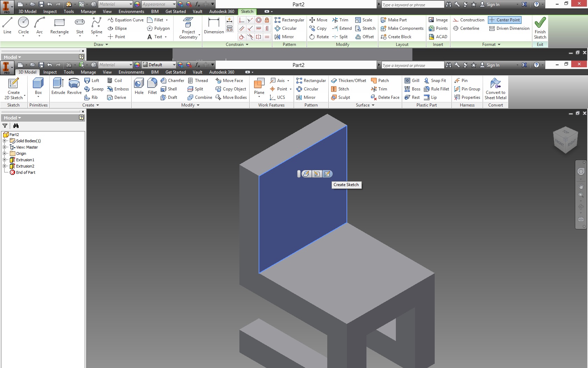Open the Create panel dropdown
Screen dimensions: 588x368
(x=91, y=105)
